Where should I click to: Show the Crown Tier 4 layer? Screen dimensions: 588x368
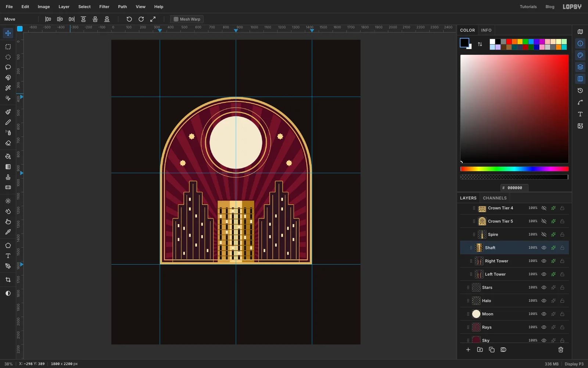point(544,208)
